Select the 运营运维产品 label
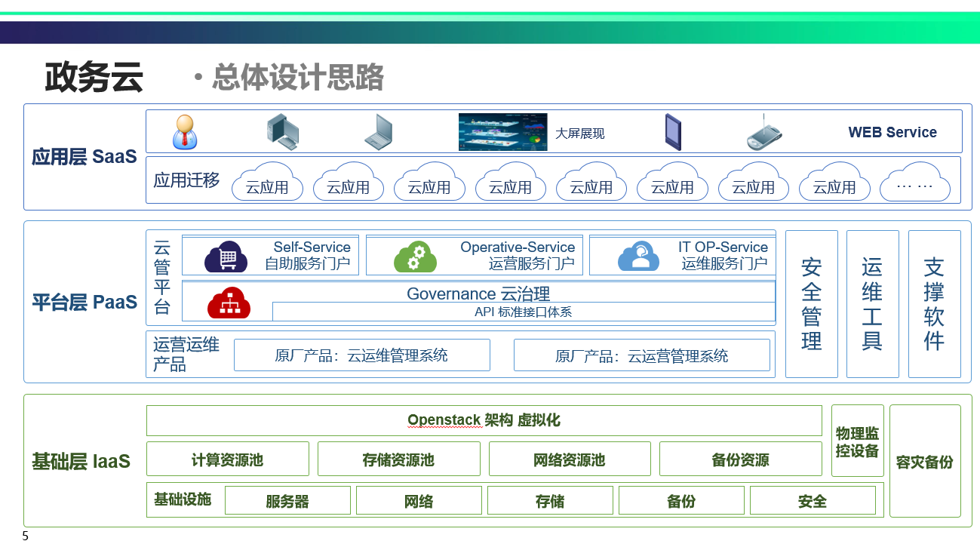This screenshot has height=544, width=980. point(186,355)
